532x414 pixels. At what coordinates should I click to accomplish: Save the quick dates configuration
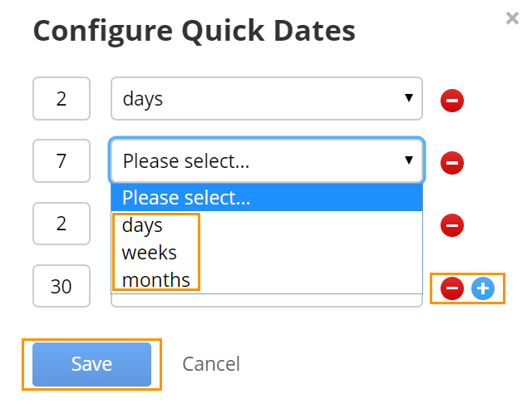click(x=91, y=364)
